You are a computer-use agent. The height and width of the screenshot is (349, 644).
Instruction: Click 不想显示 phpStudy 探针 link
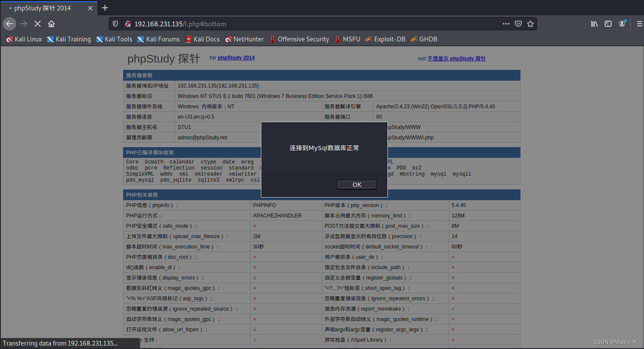[457, 59]
